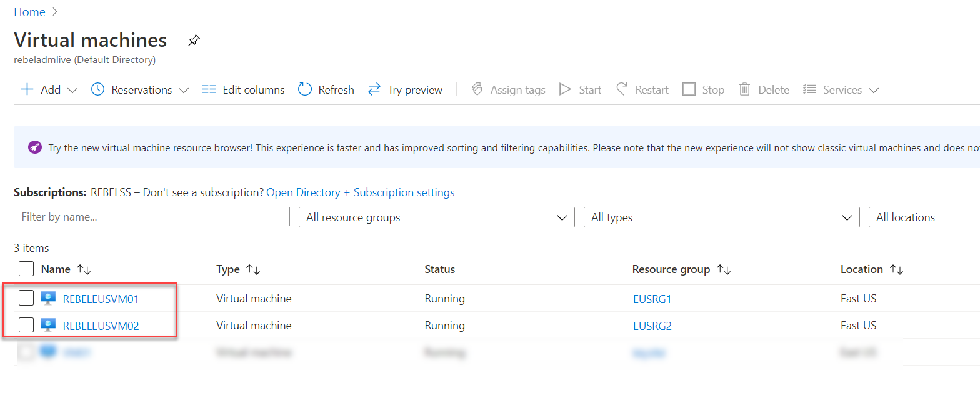This screenshot has width=980, height=403.
Task: Pin the Virtual machines page
Action: point(194,41)
